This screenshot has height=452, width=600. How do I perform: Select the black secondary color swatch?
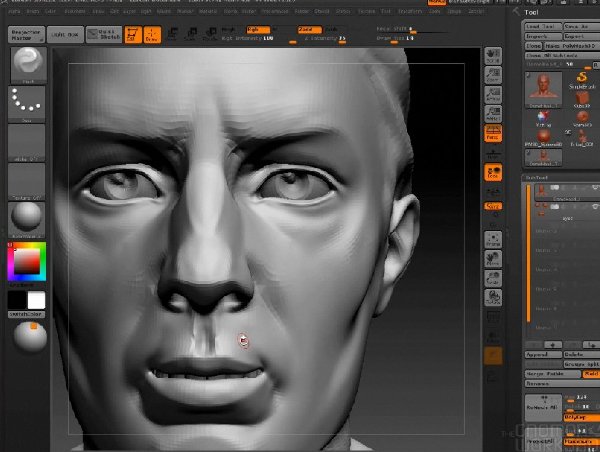coord(17,300)
